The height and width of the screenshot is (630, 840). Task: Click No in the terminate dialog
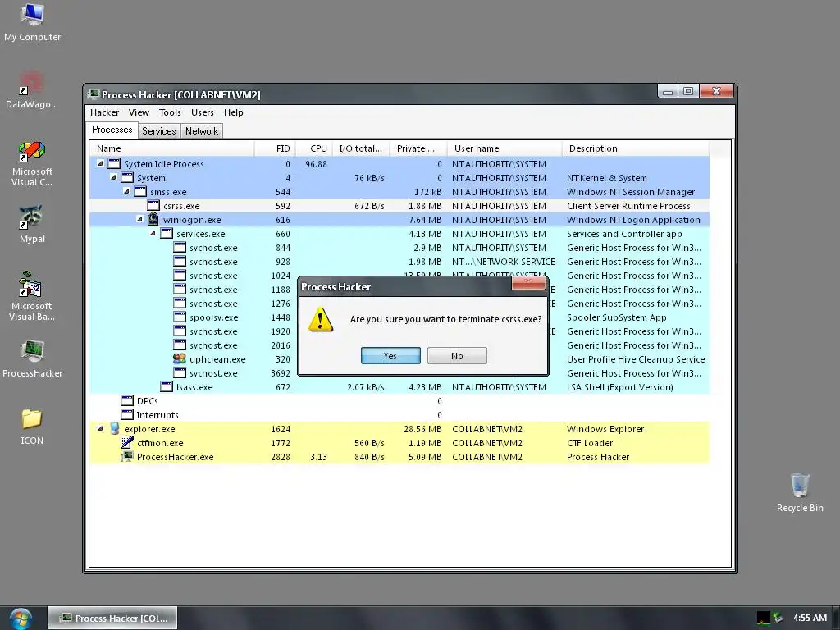(x=457, y=356)
